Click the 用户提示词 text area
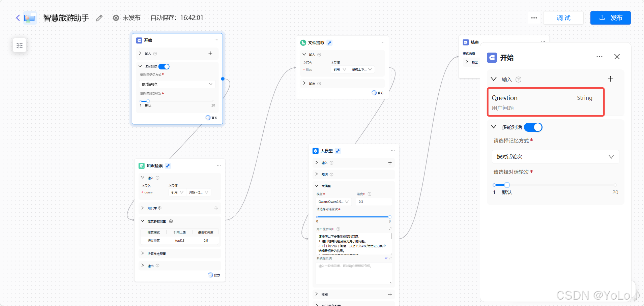Viewport: 644px width, 306px height. [354, 243]
